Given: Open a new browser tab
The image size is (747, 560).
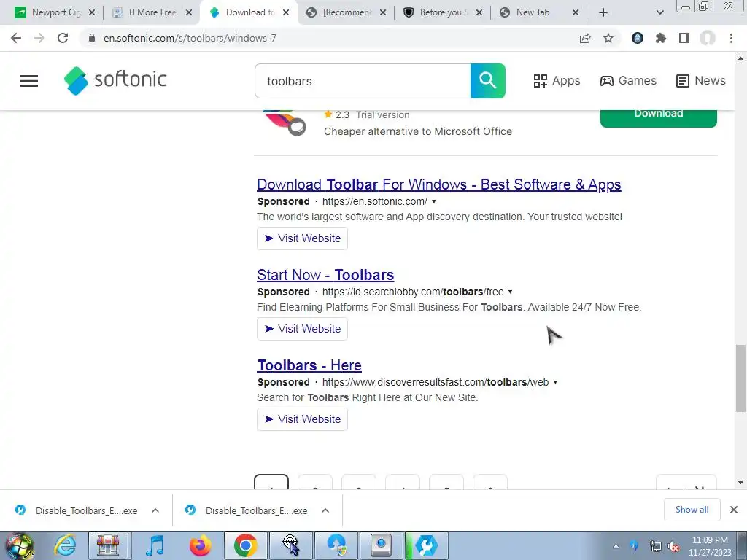Looking at the screenshot, I should point(603,12).
